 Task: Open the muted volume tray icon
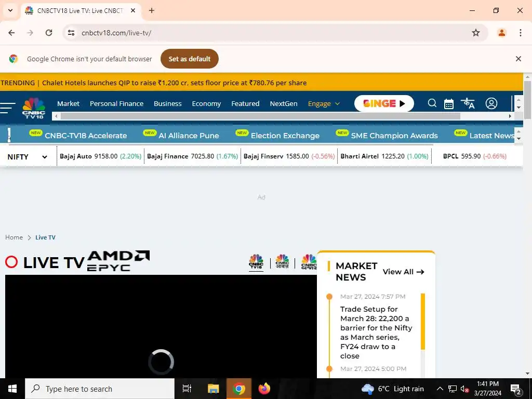[464, 389]
